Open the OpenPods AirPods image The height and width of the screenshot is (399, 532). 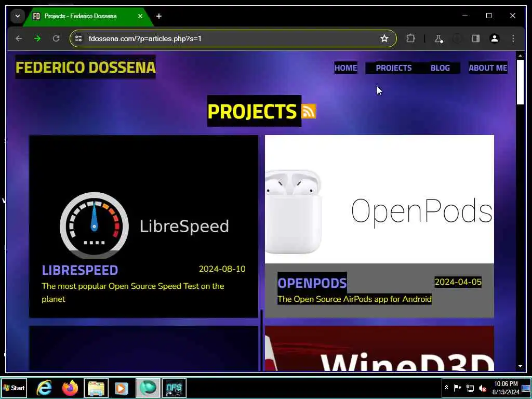tap(379, 199)
